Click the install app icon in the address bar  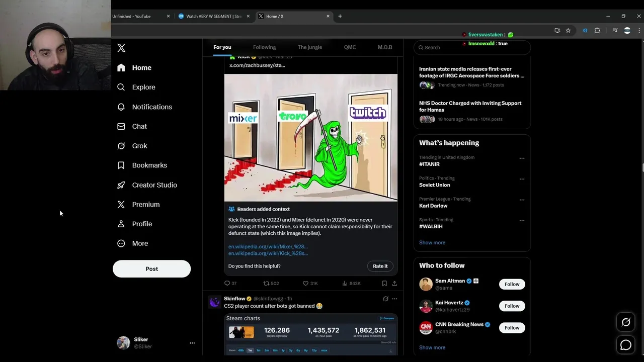point(557,31)
